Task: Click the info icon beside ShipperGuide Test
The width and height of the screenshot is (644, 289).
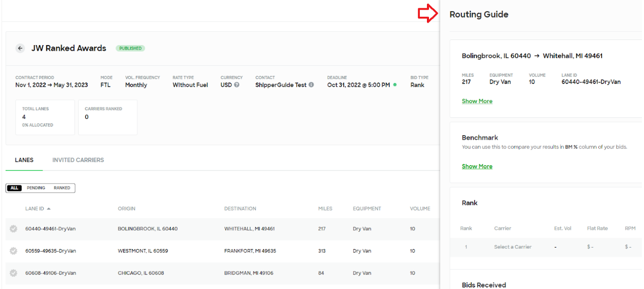Action: click(x=311, y=85)
